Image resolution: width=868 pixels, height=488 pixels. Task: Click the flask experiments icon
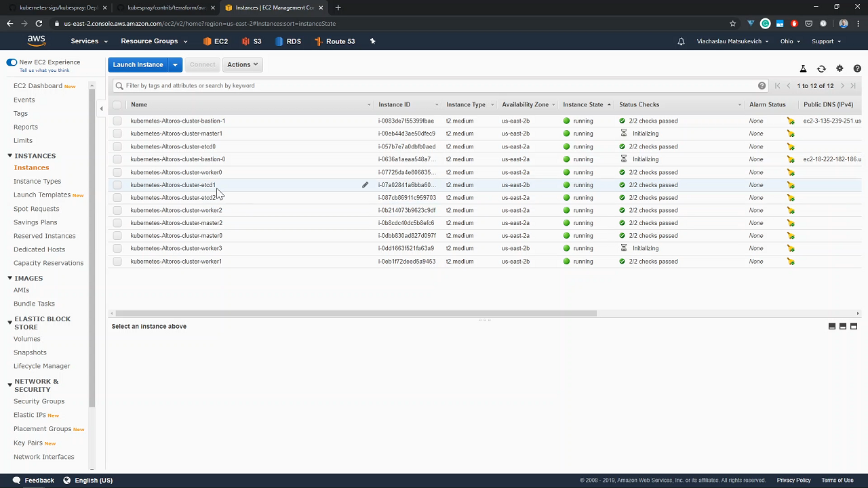803,68
